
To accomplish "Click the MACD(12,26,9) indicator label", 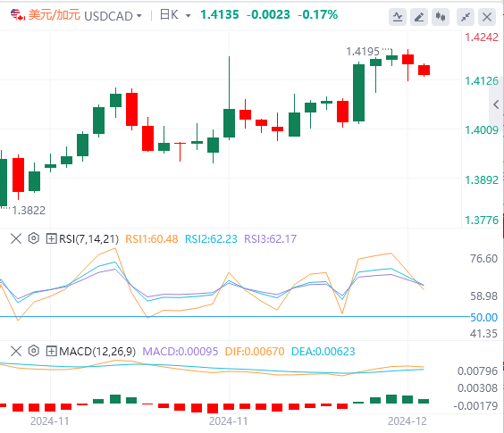I will [97, 352].
